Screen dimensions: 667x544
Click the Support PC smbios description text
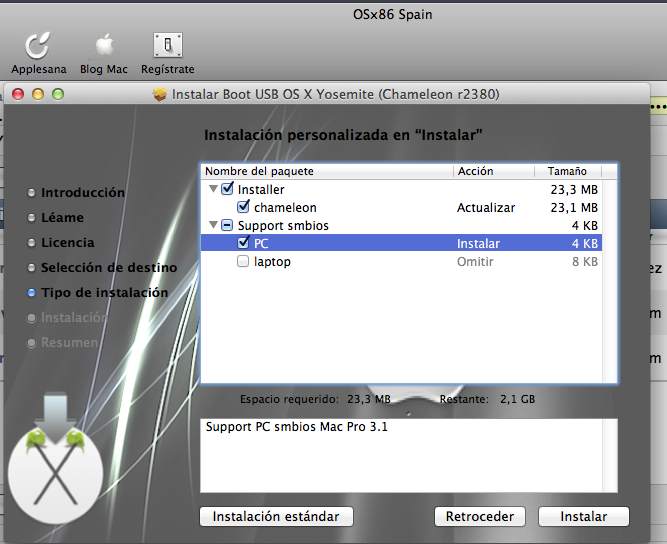point(296,427)
